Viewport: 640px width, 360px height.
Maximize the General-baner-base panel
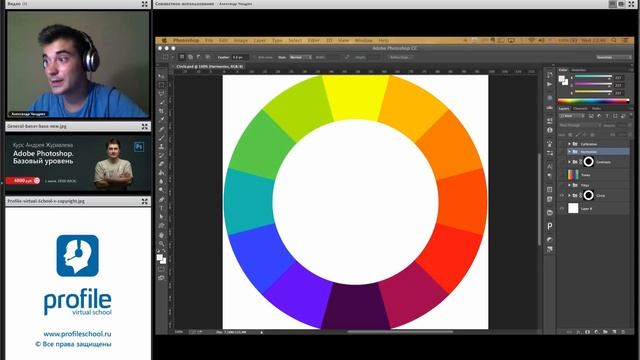[144, 127]
